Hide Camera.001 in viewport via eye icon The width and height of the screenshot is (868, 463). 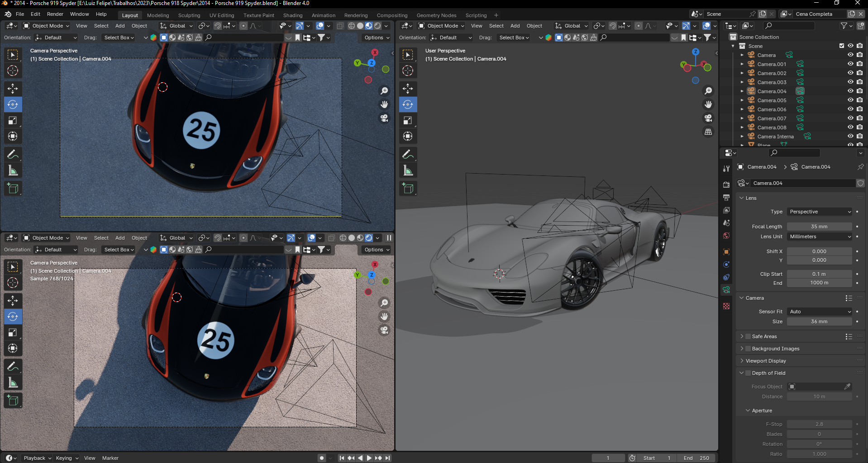pyautogui.click(x=850, y=64)
